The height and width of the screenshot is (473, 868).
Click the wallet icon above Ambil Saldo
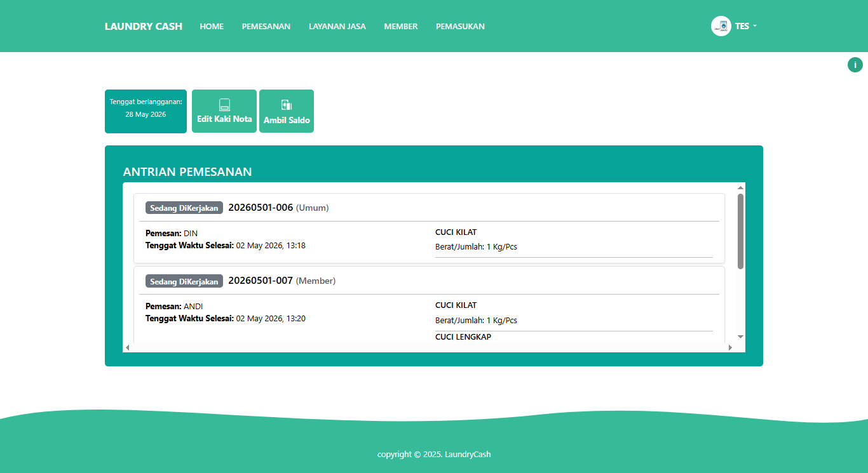(x=287, y=105)
